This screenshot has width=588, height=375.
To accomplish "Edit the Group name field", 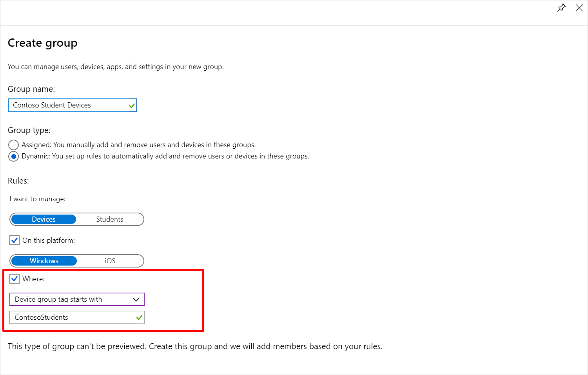I will 73,105.
